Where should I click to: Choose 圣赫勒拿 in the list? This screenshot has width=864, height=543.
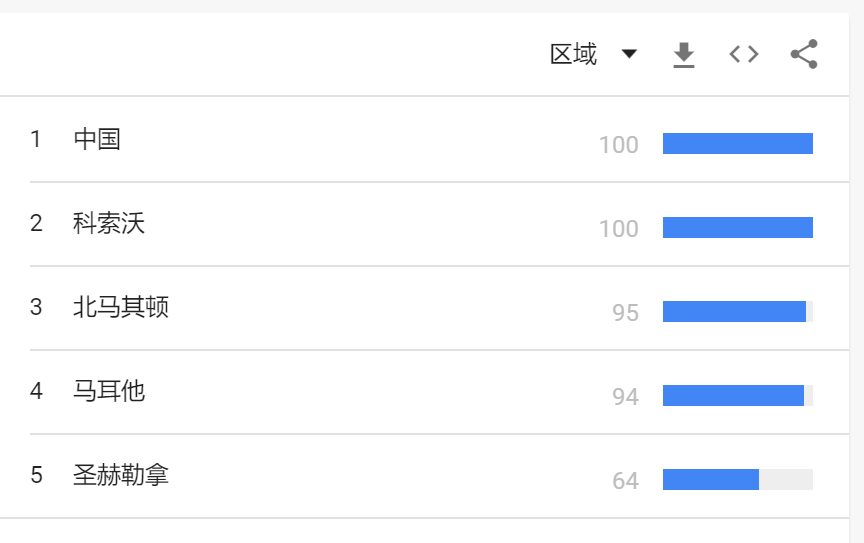click(121, 475)
